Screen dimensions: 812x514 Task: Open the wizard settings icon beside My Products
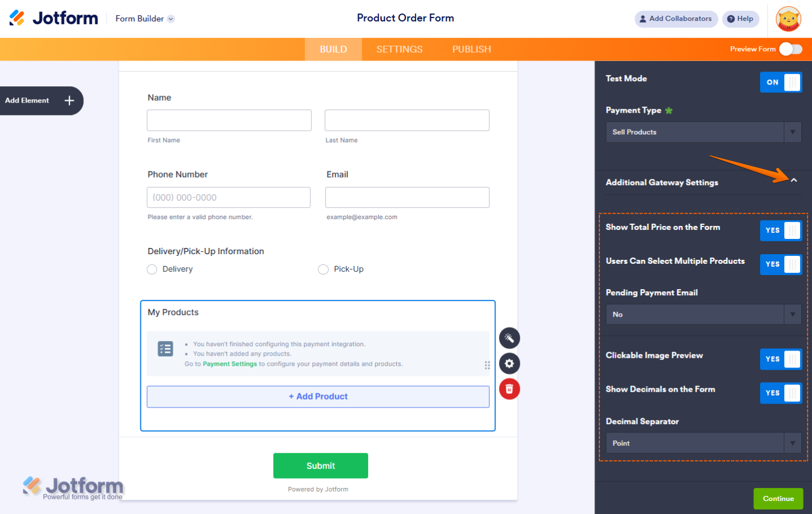click(x=509, y=338)
